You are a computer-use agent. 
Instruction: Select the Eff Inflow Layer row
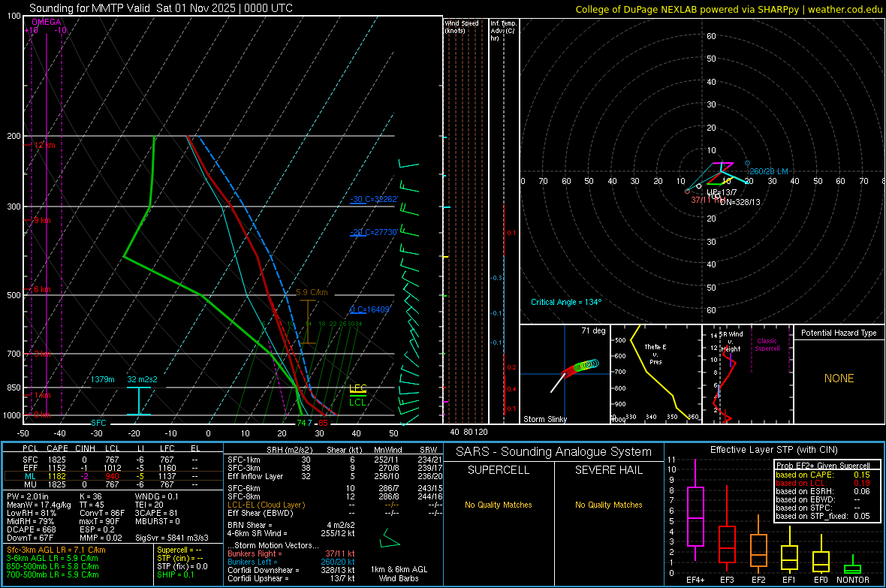pyautogui.click(x=334, y=476)
